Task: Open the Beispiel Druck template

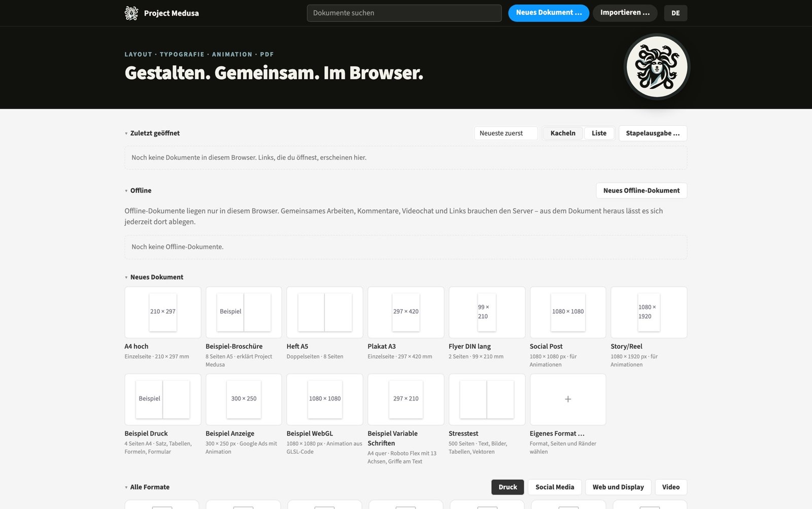Action: tap(163, 399)
